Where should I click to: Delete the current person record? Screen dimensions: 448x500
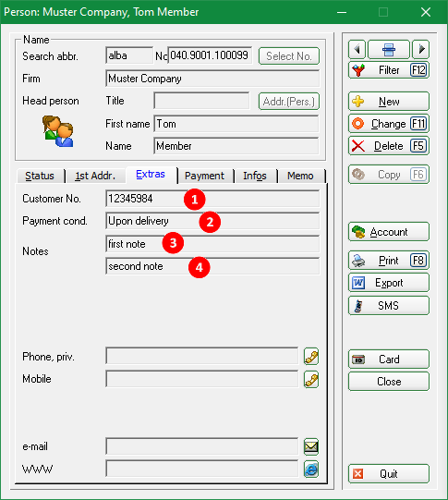click(389, 146)
